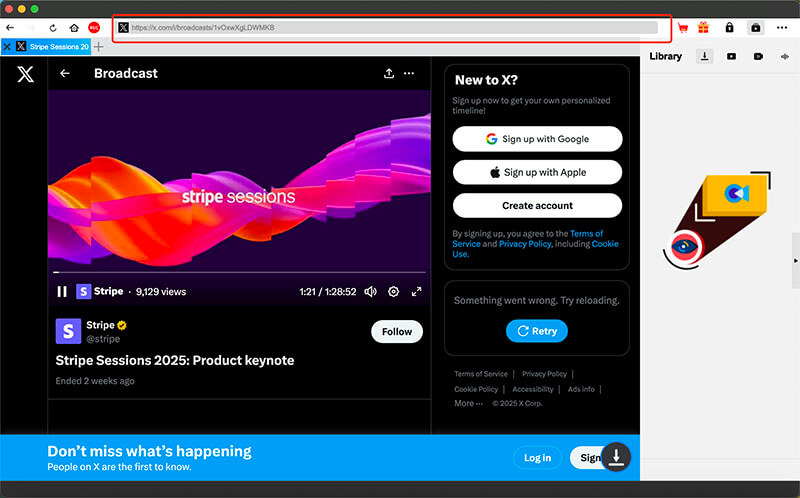Click the Create account button
This screenshot has height=498, width=800.
point(537,206)
